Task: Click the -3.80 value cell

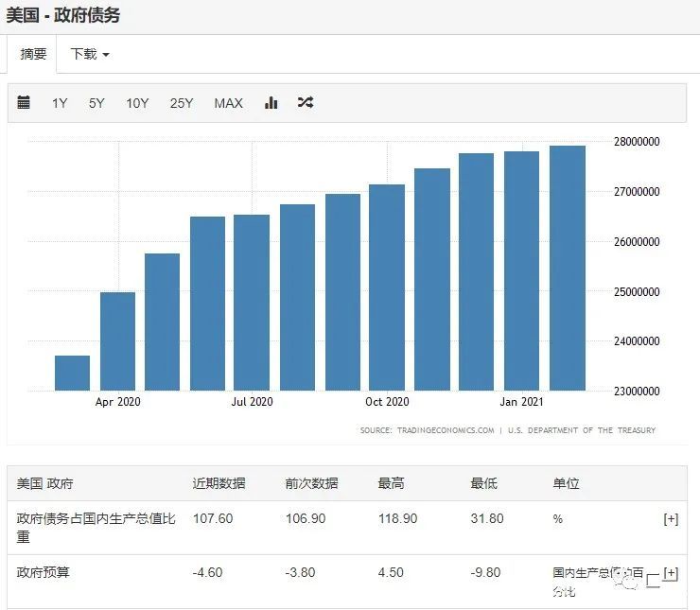Action: pyautogui.click(x=301, y=572)
